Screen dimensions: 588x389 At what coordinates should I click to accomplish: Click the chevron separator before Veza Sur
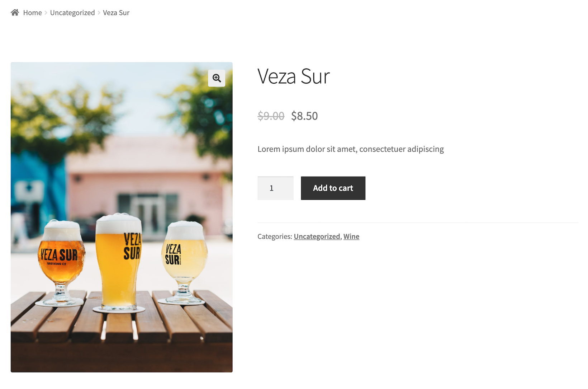pyautogui.click(x=99, y=13)
